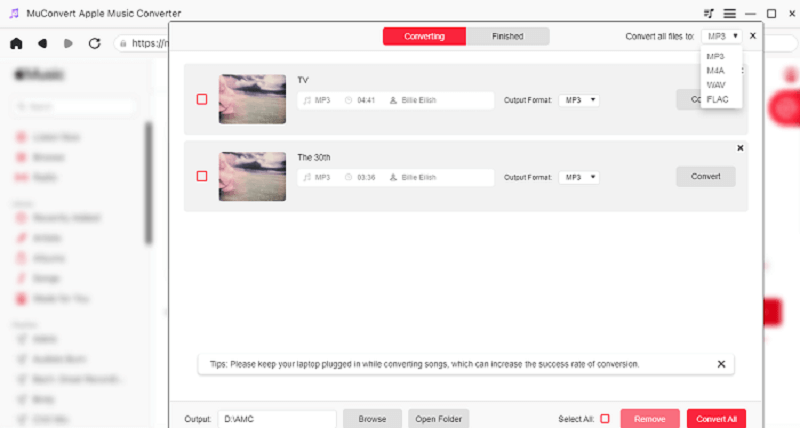Dismiss the tips banner with its X
Viewport: 800px width, 428px height.
point(721,364)
